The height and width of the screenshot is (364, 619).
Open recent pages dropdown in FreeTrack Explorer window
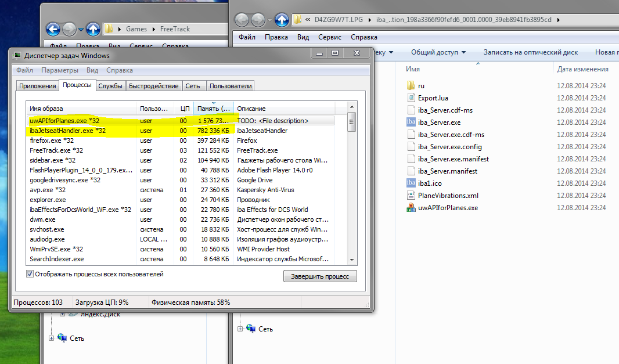click(81, 29)
